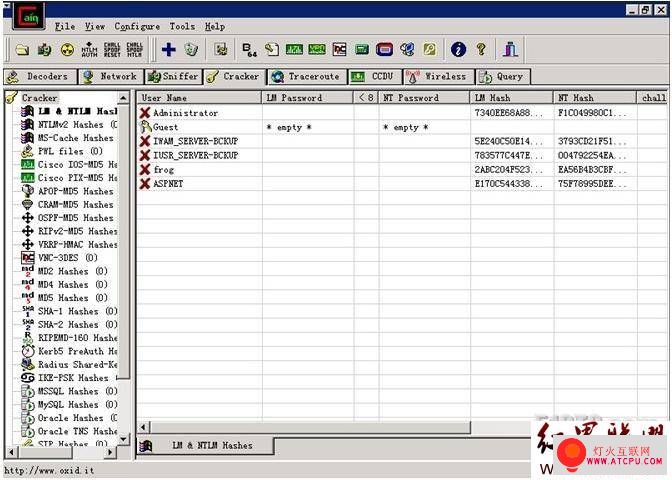This screenshot has width=672, height=480.
Task: Click the VNC password decoder icon
Action: tap(339, 50)
